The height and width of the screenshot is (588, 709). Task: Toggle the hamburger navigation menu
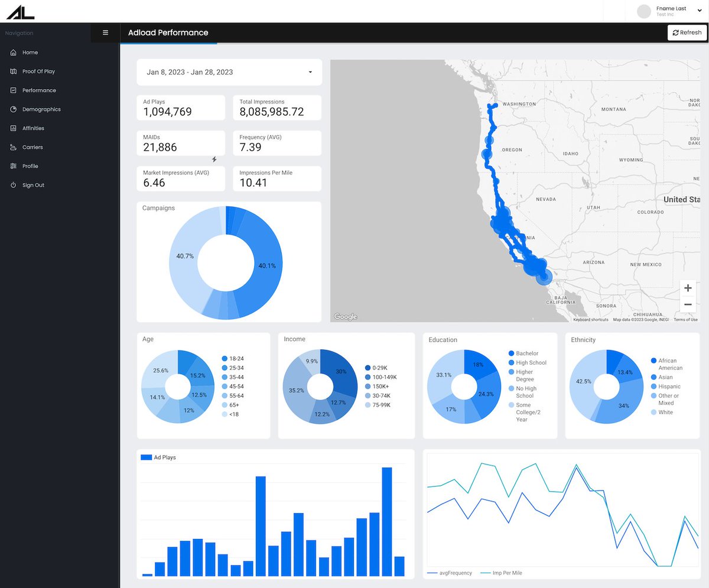coord(105,33)
